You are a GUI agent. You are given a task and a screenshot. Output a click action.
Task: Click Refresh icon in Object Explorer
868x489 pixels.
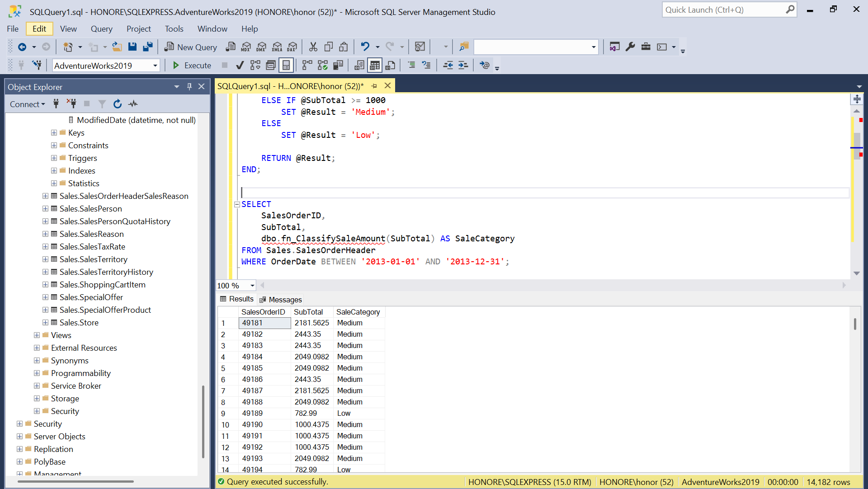(x=118, y=104)
